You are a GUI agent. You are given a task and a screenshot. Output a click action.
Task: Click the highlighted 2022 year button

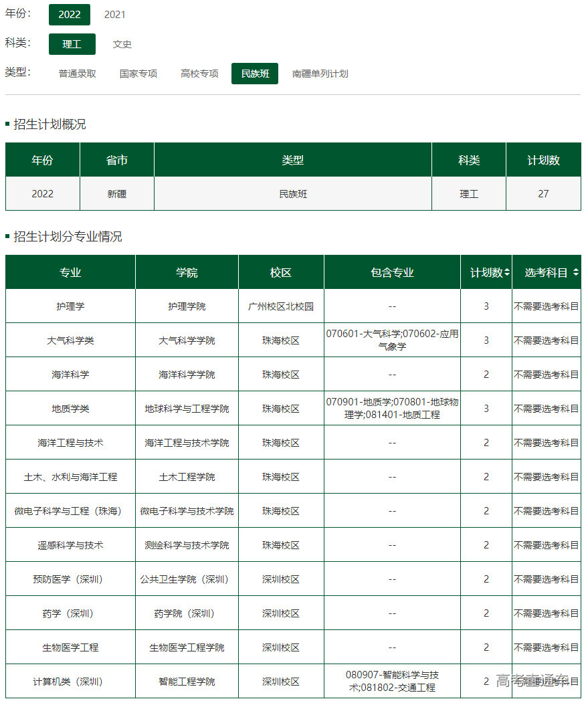[70, 14]
